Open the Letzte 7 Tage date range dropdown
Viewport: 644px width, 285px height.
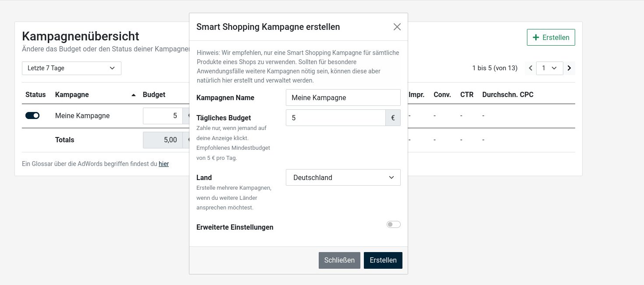pyautogui.click(x=71, y=68)
